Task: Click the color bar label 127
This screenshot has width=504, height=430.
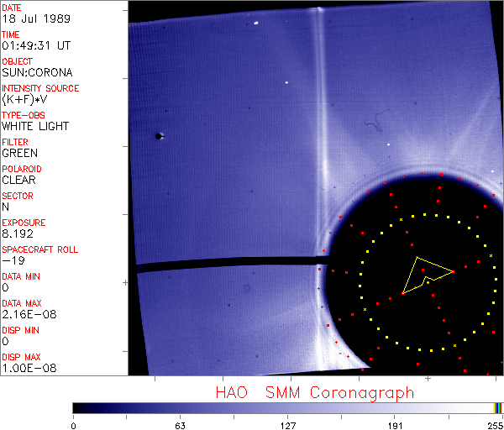Action: click(287, 426)
